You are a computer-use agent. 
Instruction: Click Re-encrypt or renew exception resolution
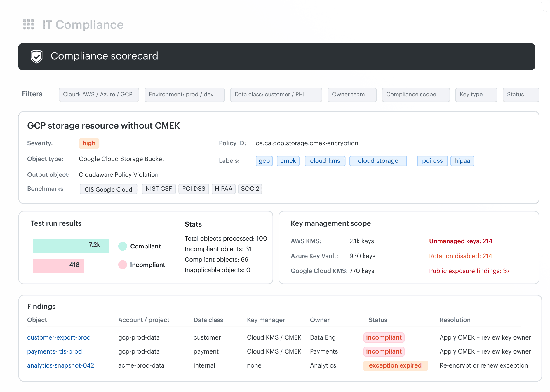pos(484,365)
